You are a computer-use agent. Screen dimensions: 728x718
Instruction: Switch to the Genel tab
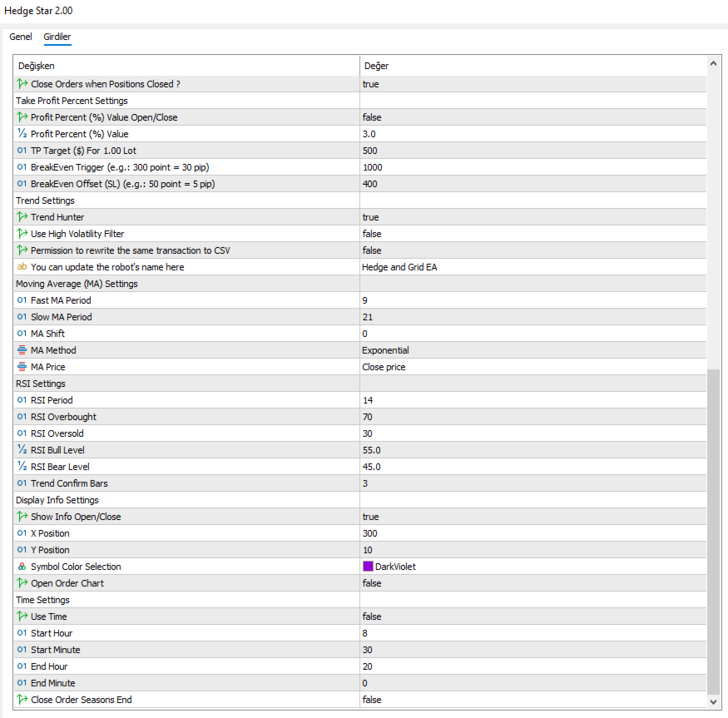coord(21,37)
